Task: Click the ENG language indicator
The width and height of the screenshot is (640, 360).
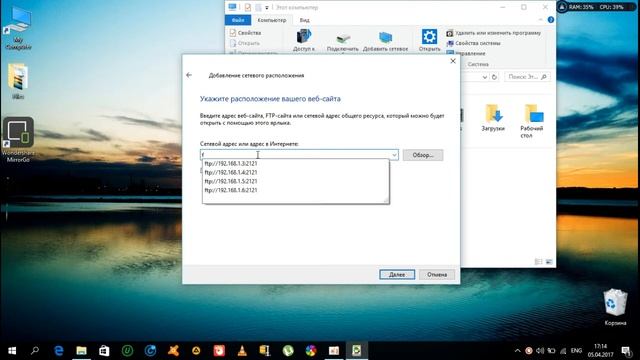Action: (x=576, y=351)
